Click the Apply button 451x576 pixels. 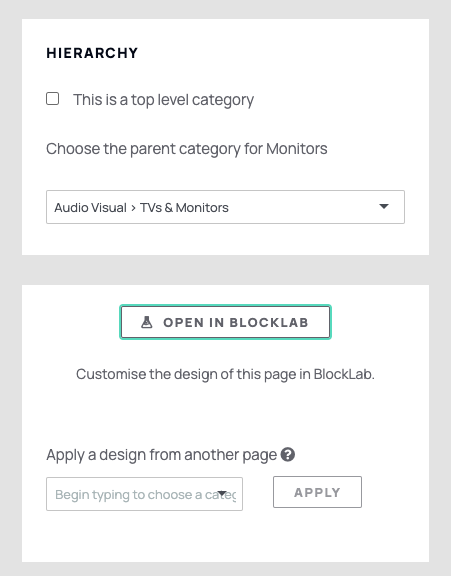317,492
